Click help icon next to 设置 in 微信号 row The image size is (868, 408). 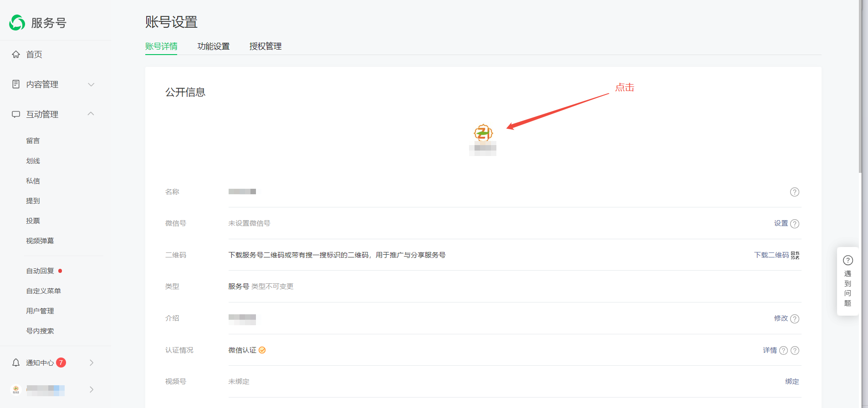click(x=795, y=224)
